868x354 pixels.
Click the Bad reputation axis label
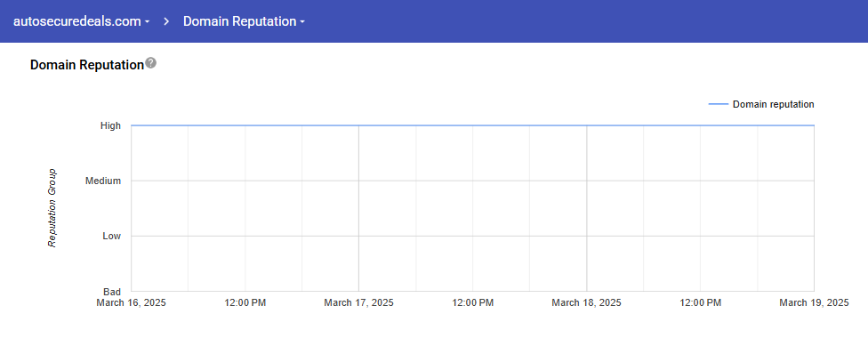[x=112, y=292]
